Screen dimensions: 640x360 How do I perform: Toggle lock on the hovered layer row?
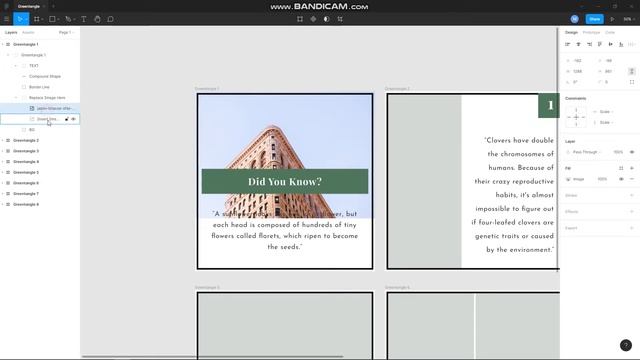click(x=67, y=119)
